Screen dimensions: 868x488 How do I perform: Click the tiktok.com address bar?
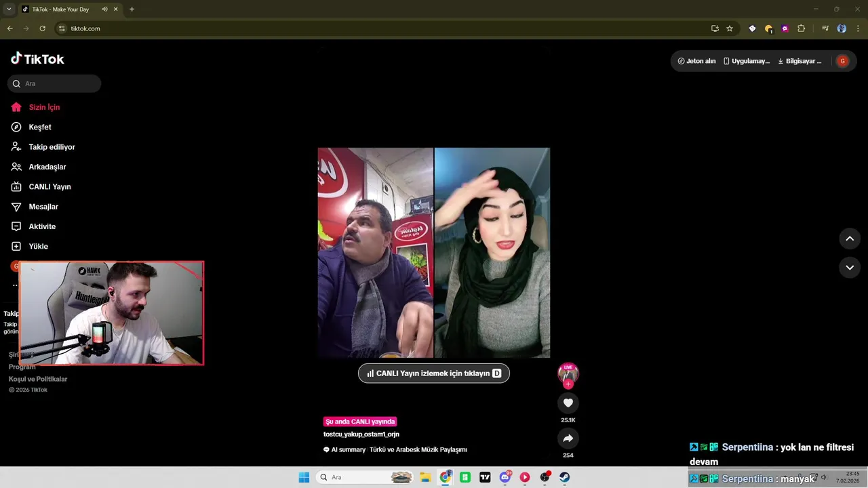(x=380, y=28)
